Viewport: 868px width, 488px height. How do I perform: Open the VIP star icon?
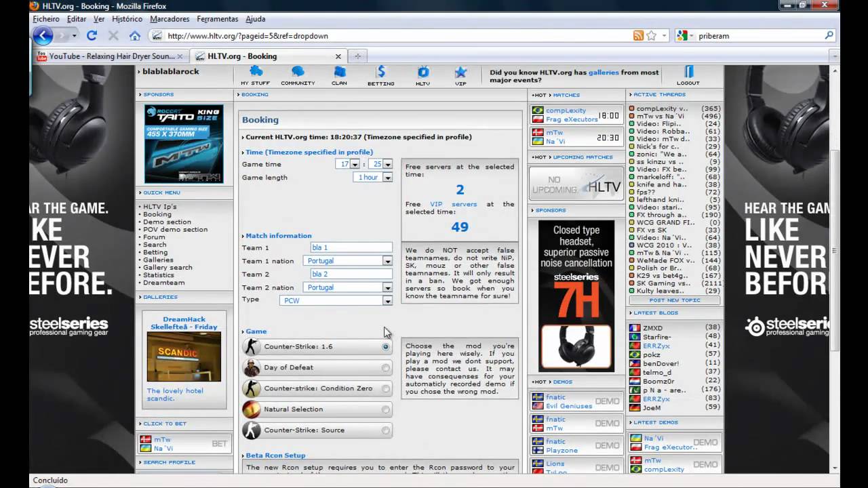[460, 72]
